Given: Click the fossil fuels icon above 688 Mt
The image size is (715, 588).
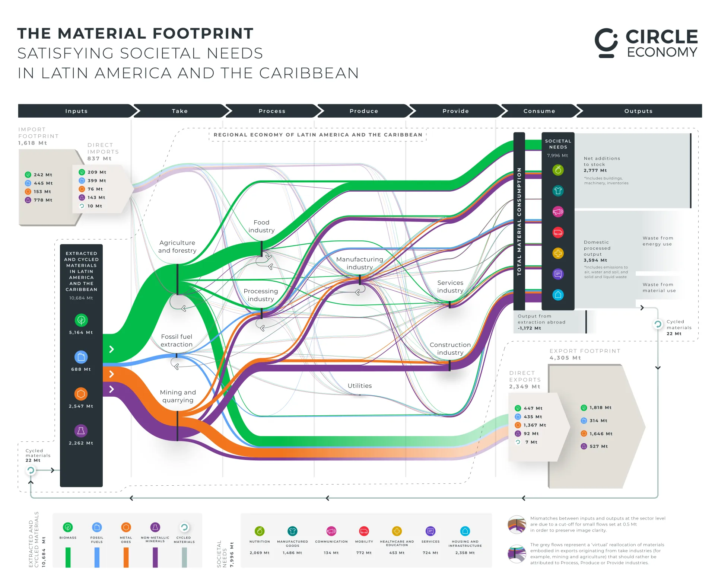Looking at the screenshot, I should [x=81, y=357].
